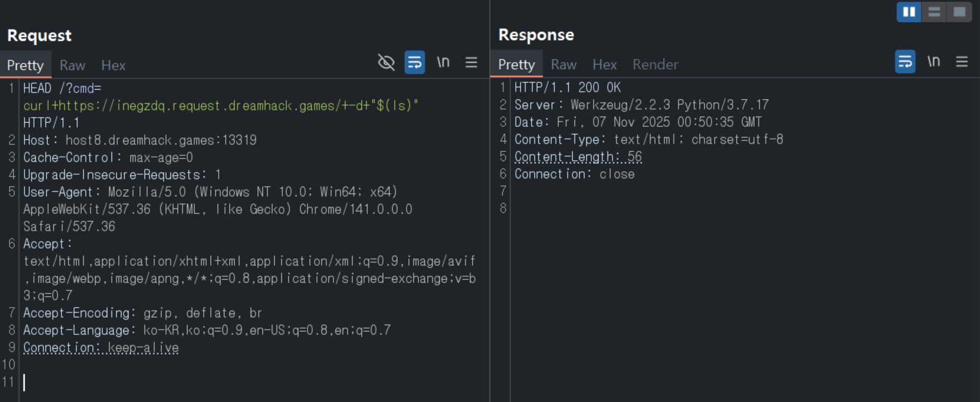Show non-printable characters in Request panel
This screenshot has height=402, width=980.
point(443,63)
